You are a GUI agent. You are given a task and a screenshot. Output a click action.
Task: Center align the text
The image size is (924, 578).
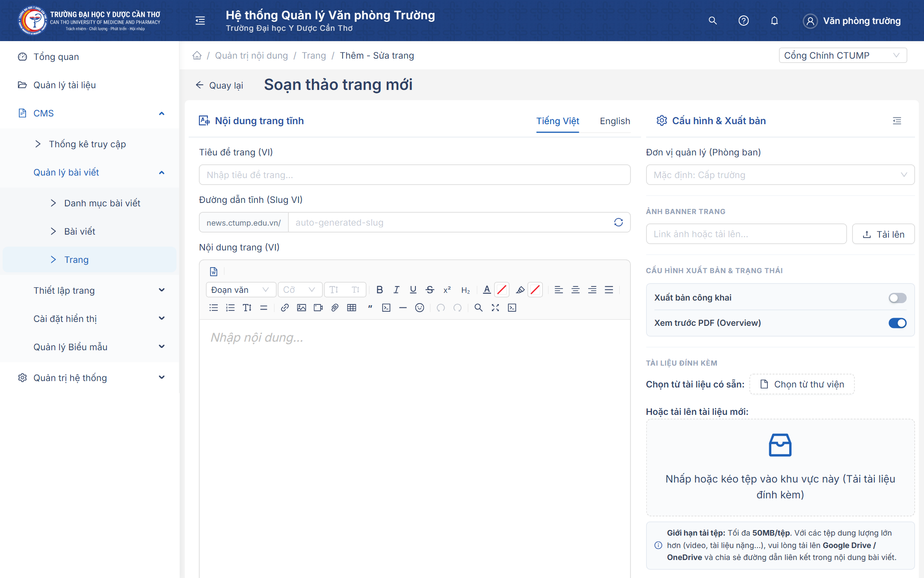click(x=575, y=290)
